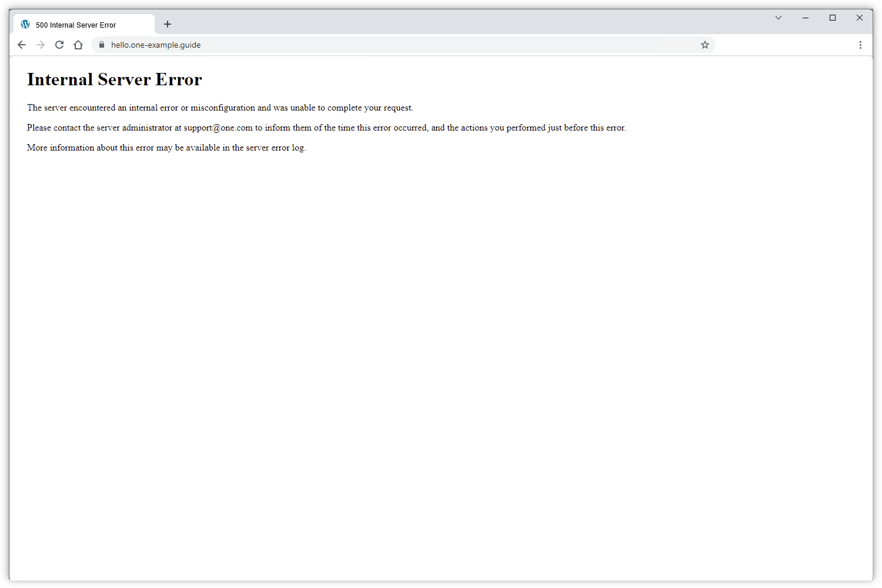Open the browser home page
Viewport: 882px width, 588px height.
pos(78,45)
